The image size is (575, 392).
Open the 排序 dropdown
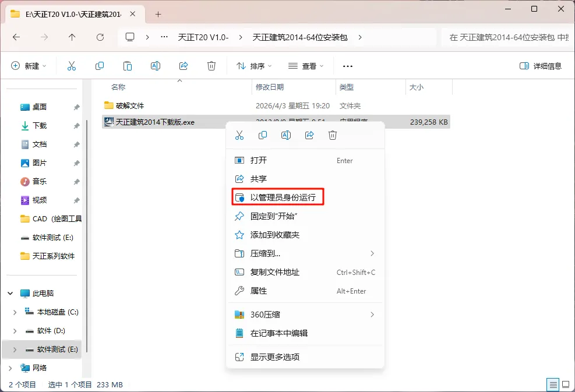tap(254, 66)
